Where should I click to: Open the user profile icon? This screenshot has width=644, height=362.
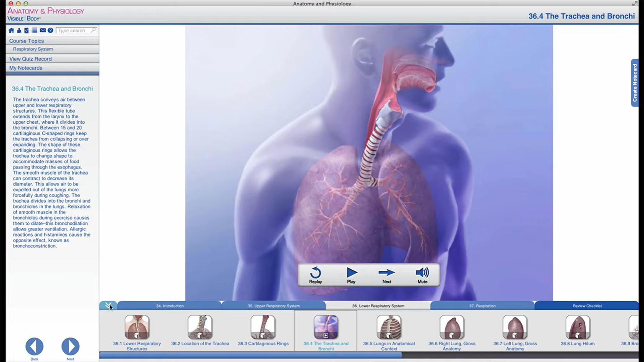tap(19, 31)
